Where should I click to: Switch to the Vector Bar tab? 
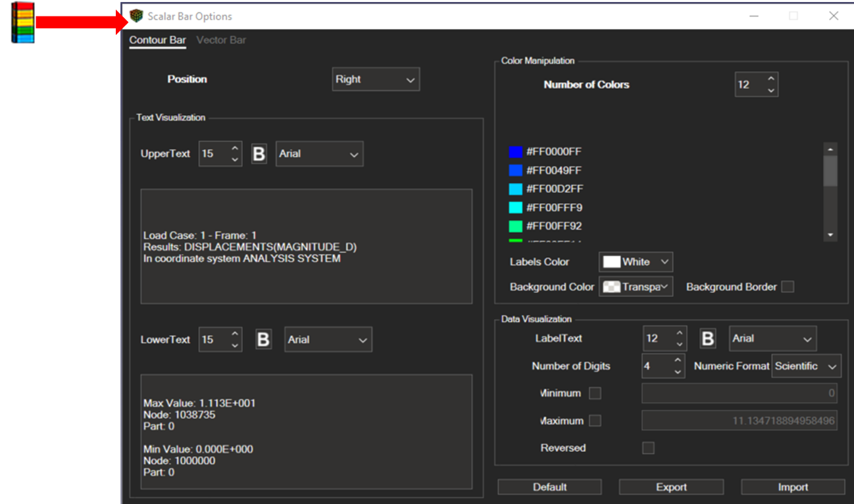(221, 40)
